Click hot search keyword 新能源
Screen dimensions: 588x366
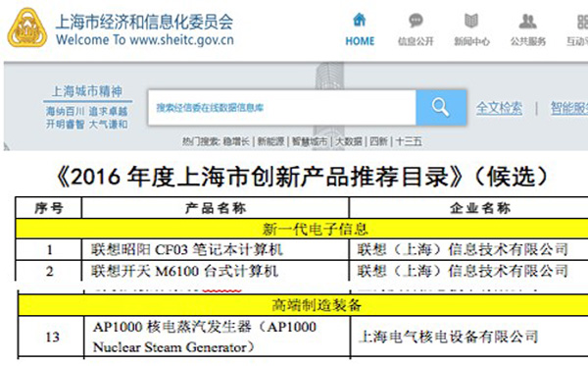click(270, 141)
